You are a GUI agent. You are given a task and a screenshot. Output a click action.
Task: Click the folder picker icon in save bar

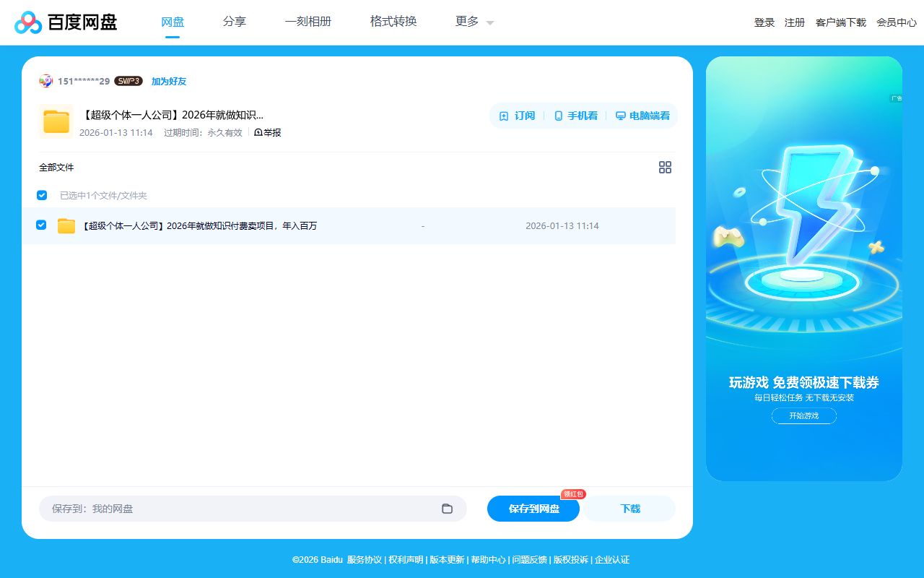point(448,509)
